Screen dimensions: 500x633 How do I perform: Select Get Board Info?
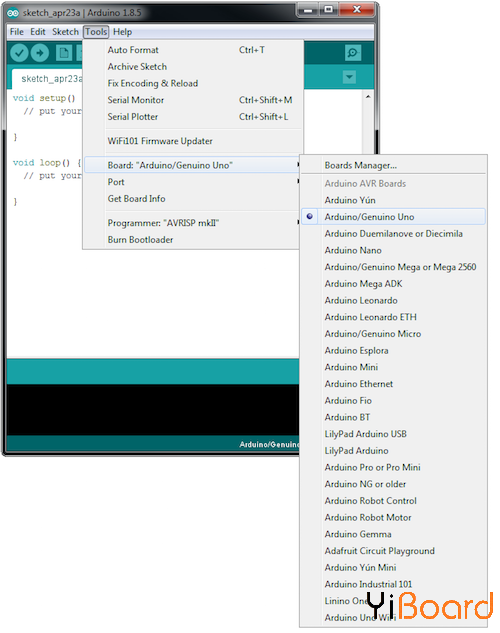pyautogui.click(x=193, y=199)
